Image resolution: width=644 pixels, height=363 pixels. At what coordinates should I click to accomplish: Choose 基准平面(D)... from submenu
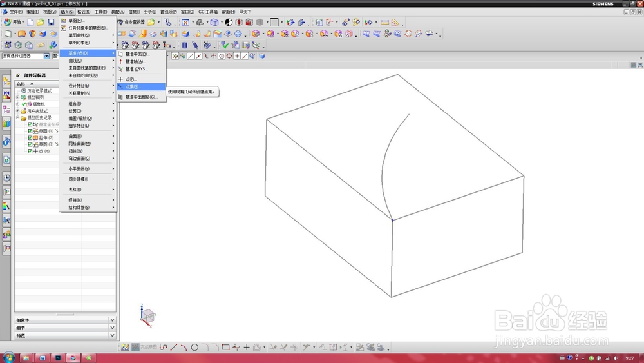(141, 54)
